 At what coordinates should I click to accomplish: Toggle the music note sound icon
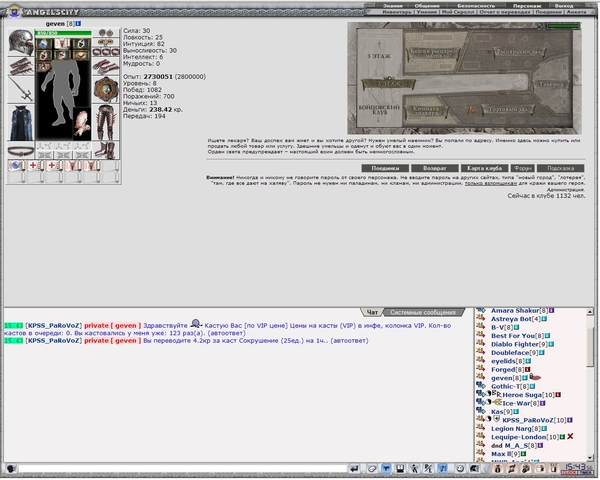coord(443,468)
